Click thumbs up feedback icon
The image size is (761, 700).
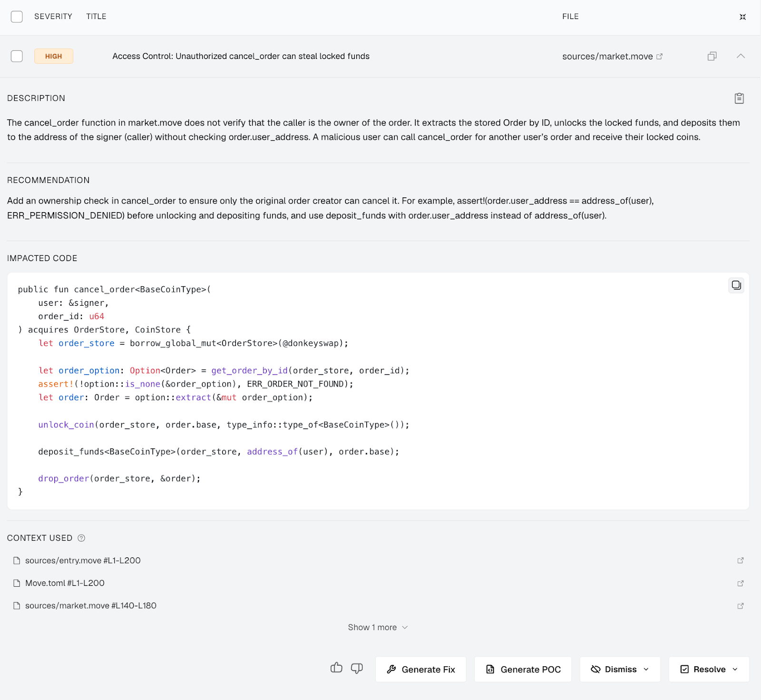pyautogui.click(x=336, y=668)
